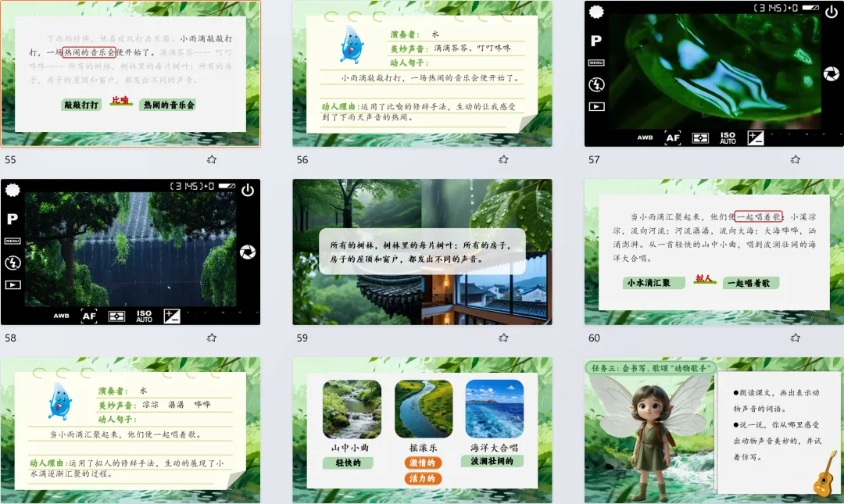
Task: Select the fairy girl slide 任务三
Action: click(713, 431)
